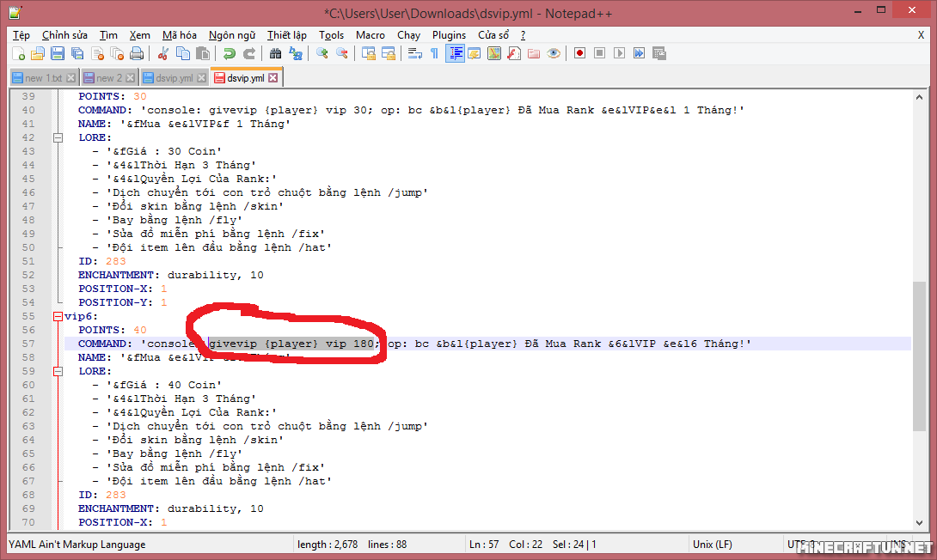Open the Ngôn ngữ menu
Screen dimensions: 937x560
(x=232, y=35)
